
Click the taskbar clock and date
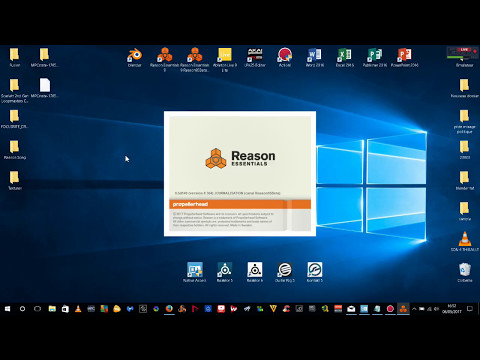[452, 309]
